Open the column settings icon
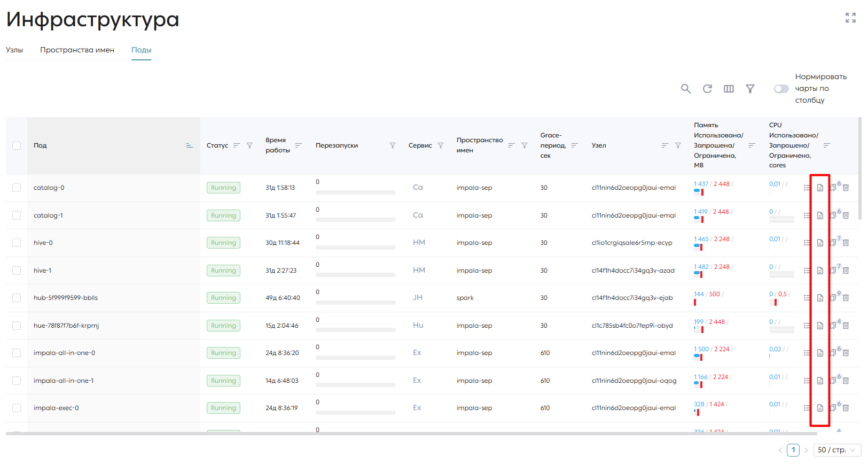The width and height of the screenshot is (868, 463). coord(729,89)
